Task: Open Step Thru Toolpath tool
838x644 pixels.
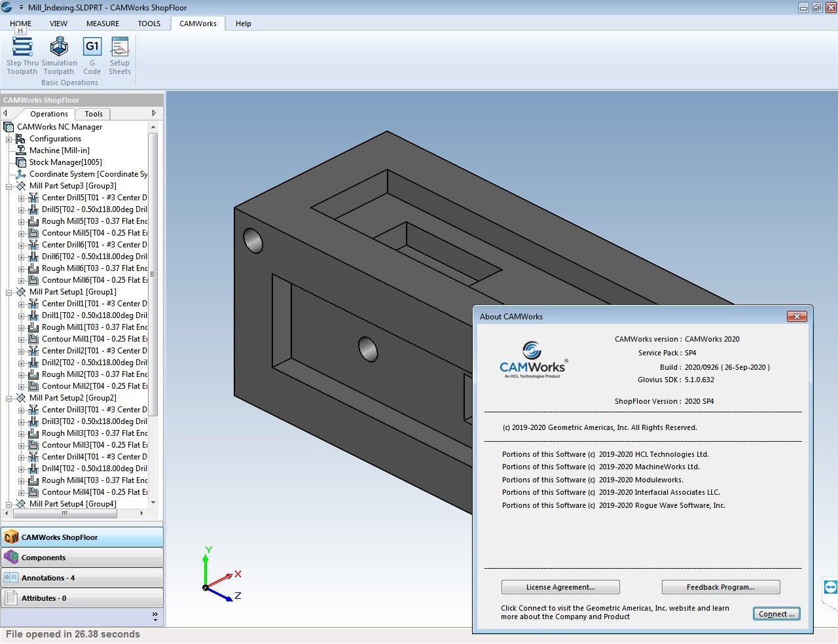Action: click(x=22, y=56)
